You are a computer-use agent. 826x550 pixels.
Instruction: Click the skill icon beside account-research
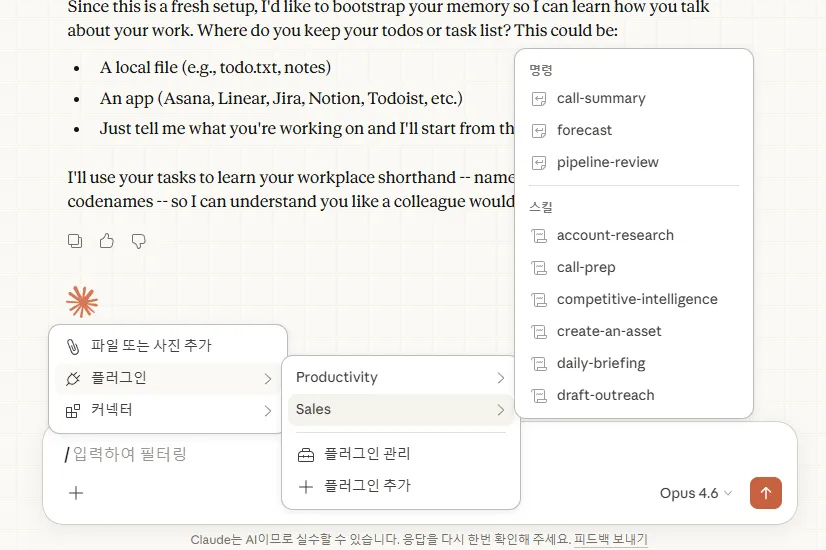point(539,235)
